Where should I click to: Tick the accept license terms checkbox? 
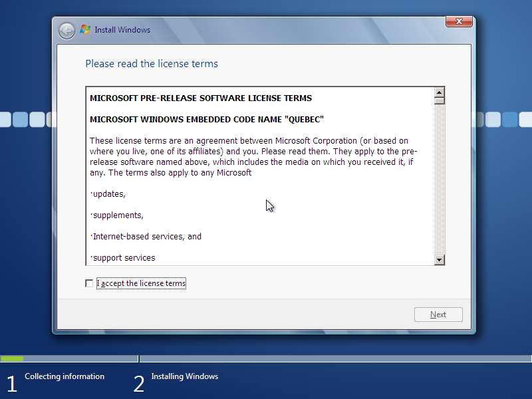click(x=89, y=283)
